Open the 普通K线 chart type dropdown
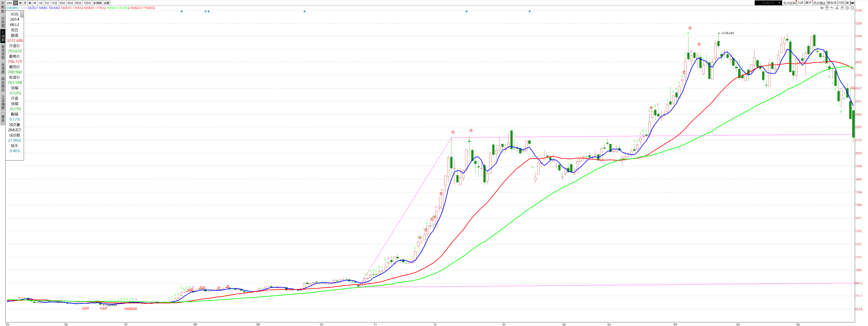868x326 pixels. [x=769, y=3]
